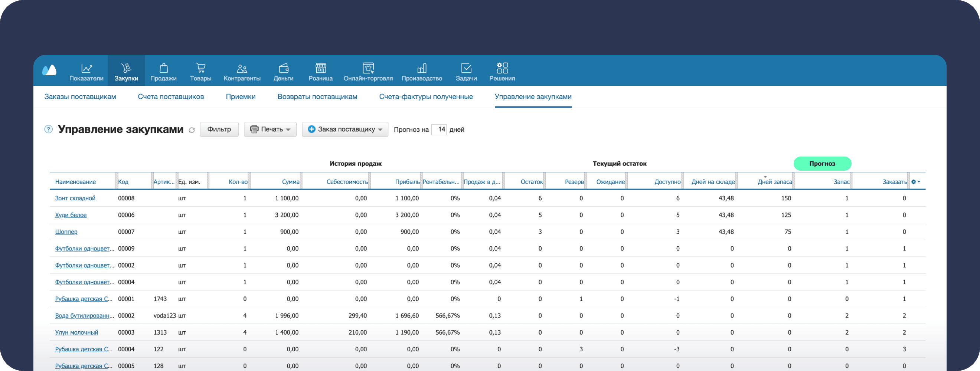Switch to the Приемки tab
The height and width of the screenshot is (371, 980).
[x=241, y=96]
